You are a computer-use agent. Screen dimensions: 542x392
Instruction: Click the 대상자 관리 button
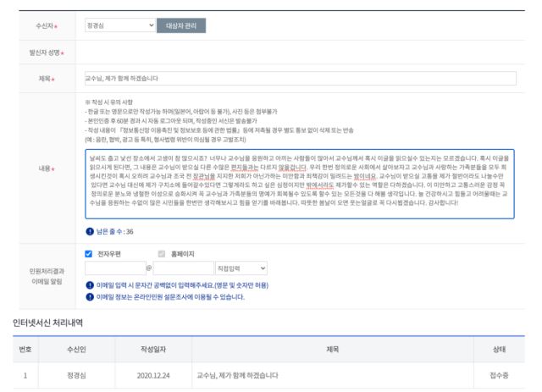click(181, 25)
